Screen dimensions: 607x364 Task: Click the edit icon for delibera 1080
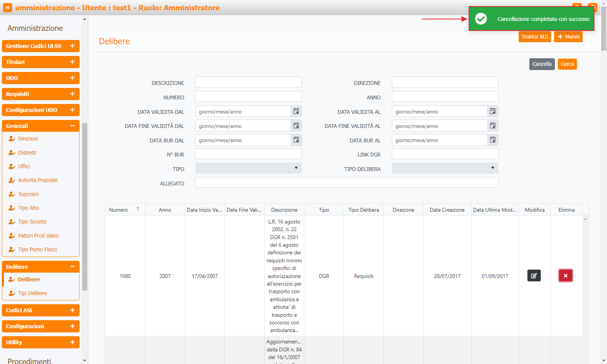tap(534, 276)
